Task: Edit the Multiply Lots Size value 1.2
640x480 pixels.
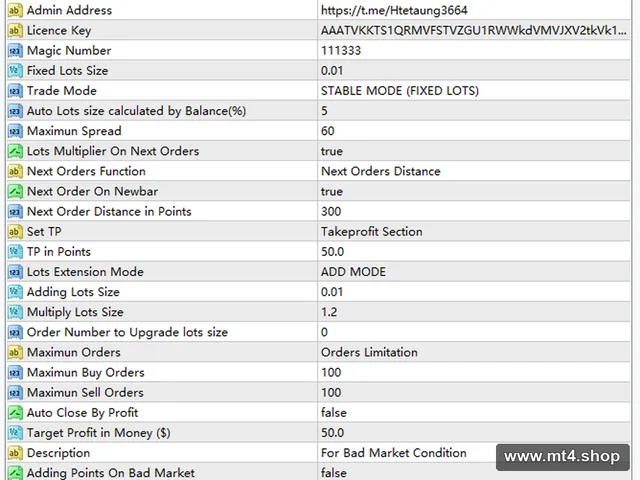Action: point(474,312)
